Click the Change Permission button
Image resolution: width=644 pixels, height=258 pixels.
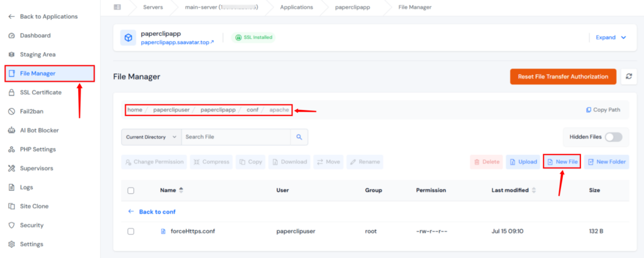coord(154,162)
